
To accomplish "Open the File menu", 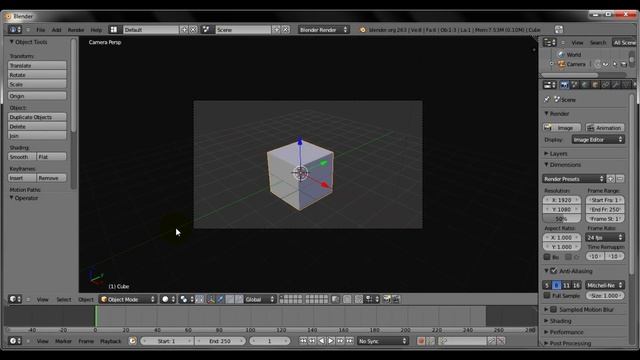I will coord(40,29).
